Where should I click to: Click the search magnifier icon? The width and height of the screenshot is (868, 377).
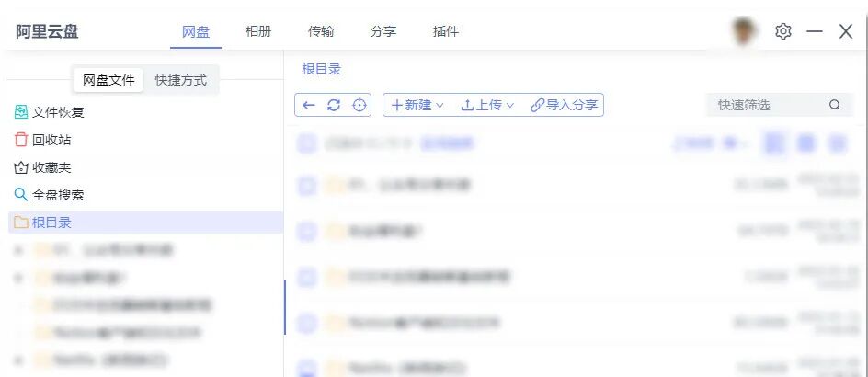(x=835, y=105)
